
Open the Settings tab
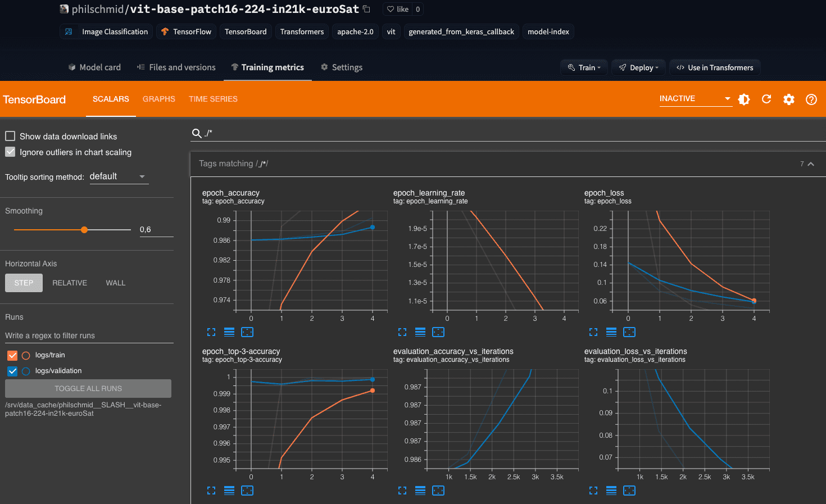(342, 67)
